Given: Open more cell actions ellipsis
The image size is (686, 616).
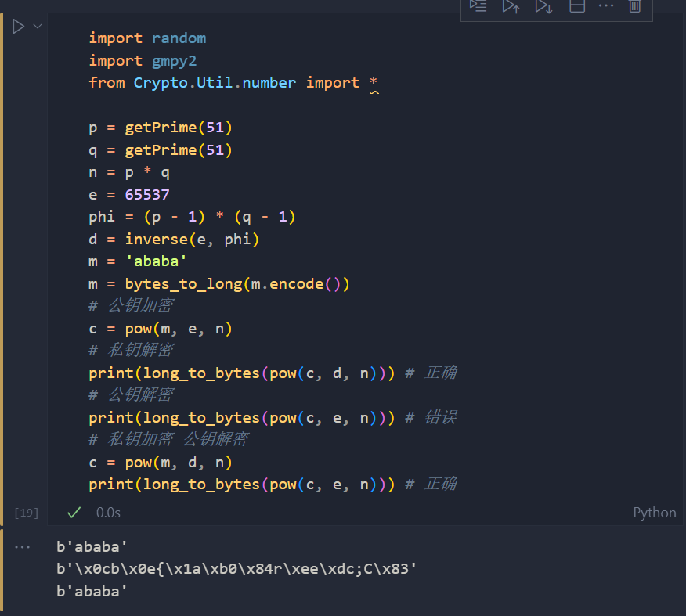Looking at the screenshot, I should coord(606,6).
